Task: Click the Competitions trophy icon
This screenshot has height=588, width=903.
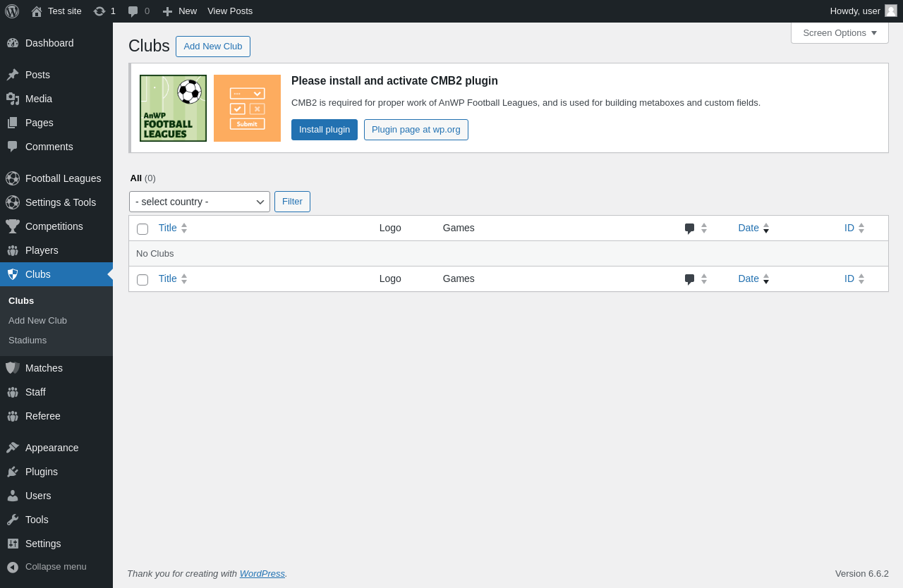Action: pos(13,226)
